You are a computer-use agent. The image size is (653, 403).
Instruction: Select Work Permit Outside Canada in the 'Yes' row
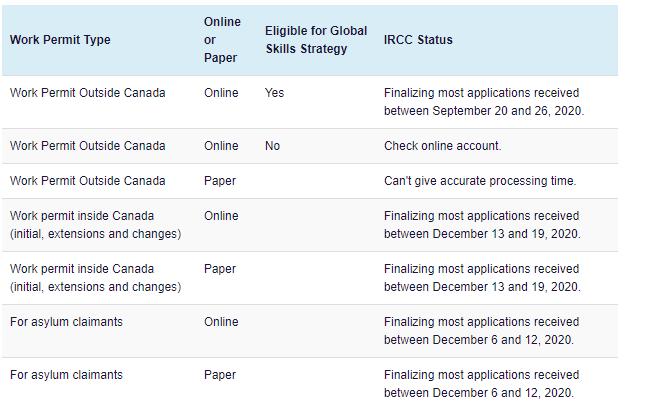pos(87,93)
